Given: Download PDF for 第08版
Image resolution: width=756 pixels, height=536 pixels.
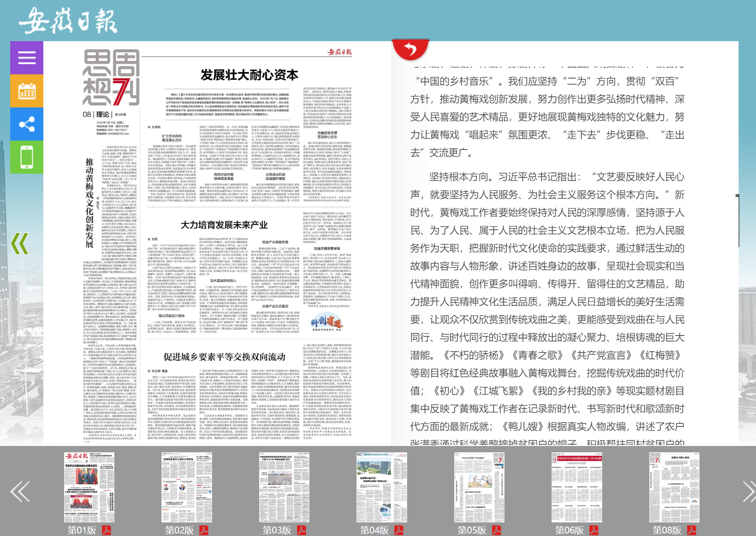Looking at the screenshot, I should [692, 530].
